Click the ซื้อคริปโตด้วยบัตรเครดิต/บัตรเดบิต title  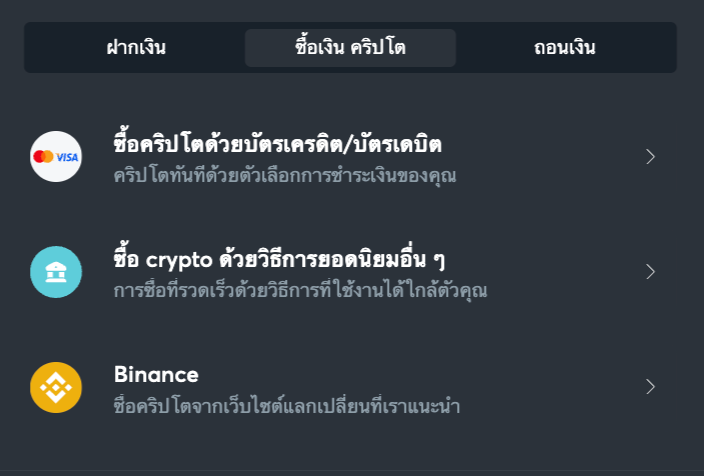(x=278, y=145)
